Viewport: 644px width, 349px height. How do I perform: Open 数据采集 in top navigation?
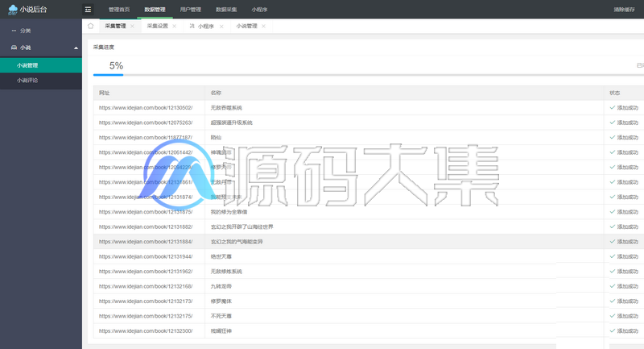click(226, 10)
